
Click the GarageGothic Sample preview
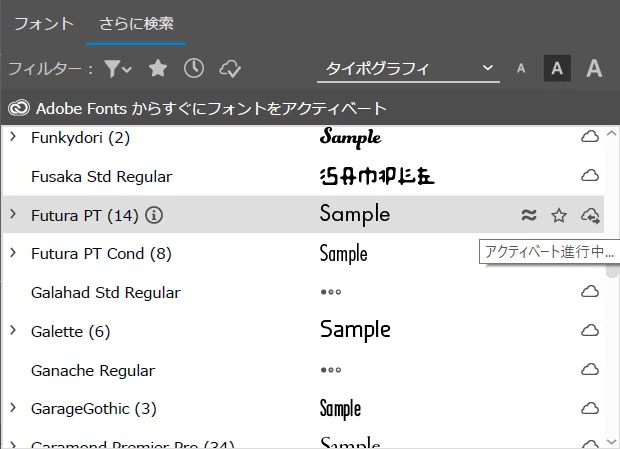(340, 408)
